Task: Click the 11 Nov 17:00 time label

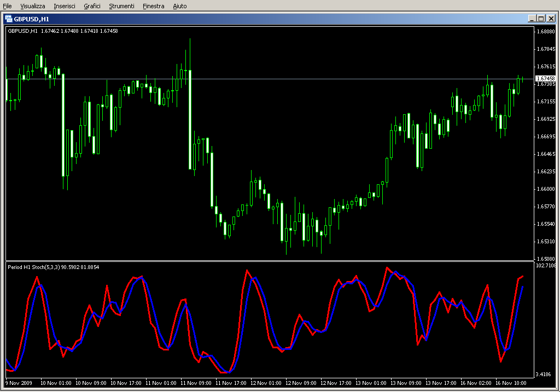Action: [231, 383]
